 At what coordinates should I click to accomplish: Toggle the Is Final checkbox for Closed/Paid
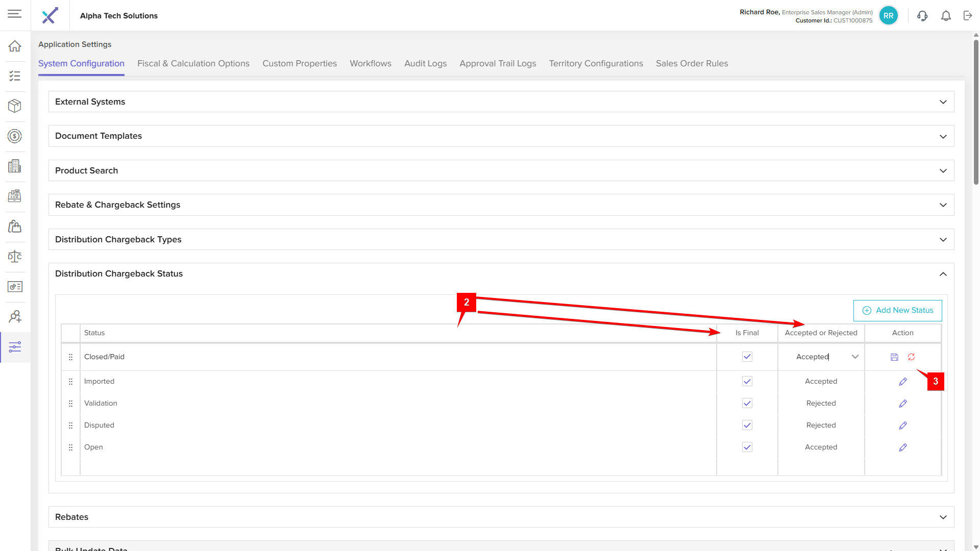pyautogui.click(x=747, y=357)
